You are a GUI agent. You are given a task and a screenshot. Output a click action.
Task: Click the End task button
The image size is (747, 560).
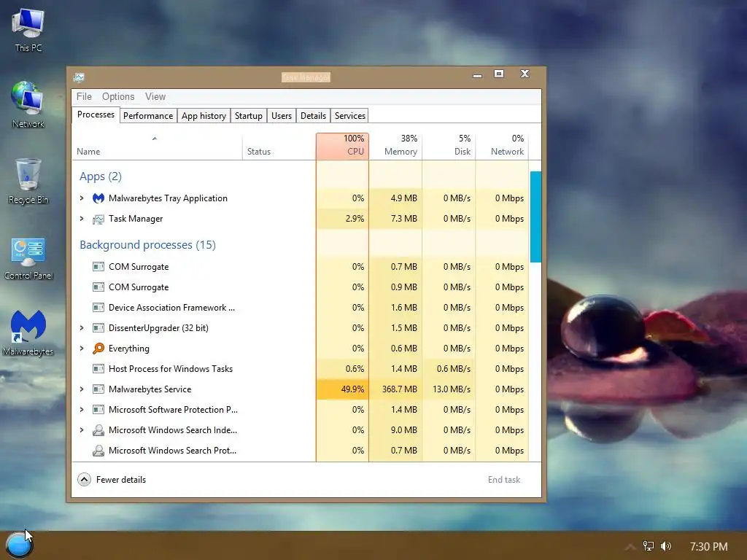pos(503,480)
